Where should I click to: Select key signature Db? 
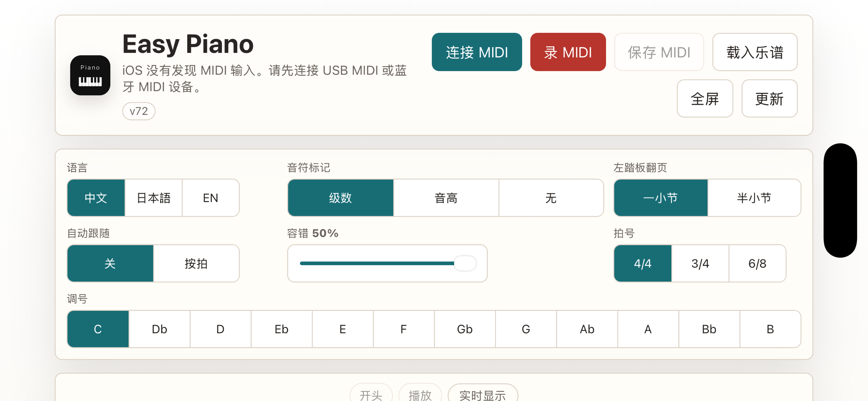pos(159,329)
